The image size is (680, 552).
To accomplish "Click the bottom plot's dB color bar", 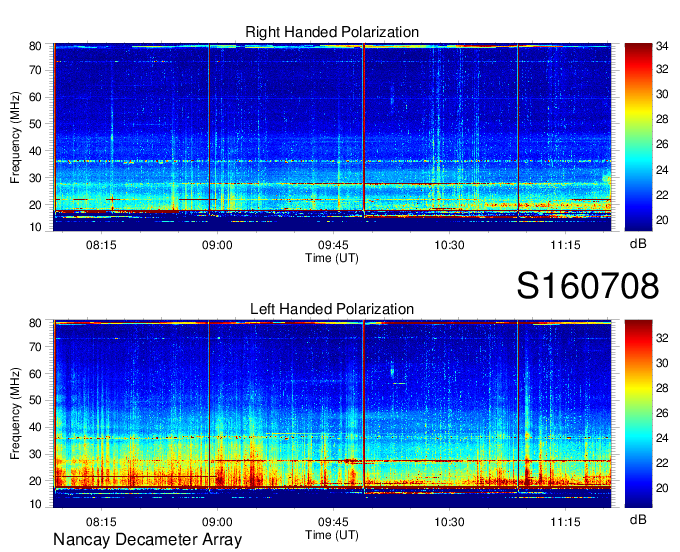I will [638, 414].
